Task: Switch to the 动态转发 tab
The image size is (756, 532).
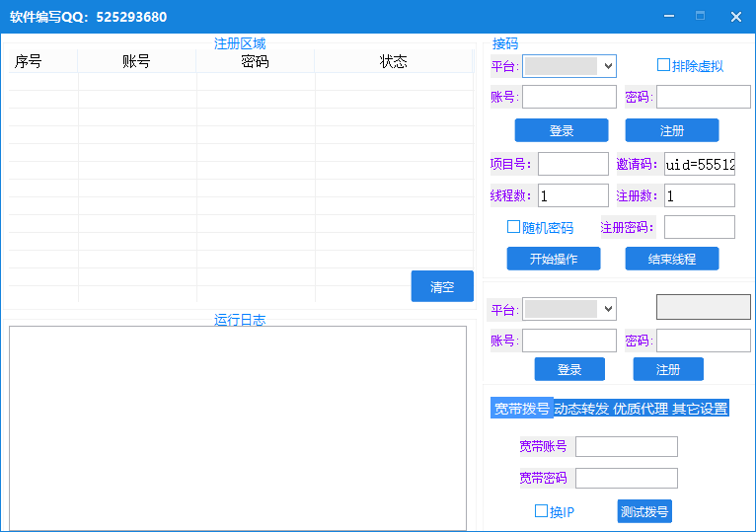Action: tap(581, 409)
